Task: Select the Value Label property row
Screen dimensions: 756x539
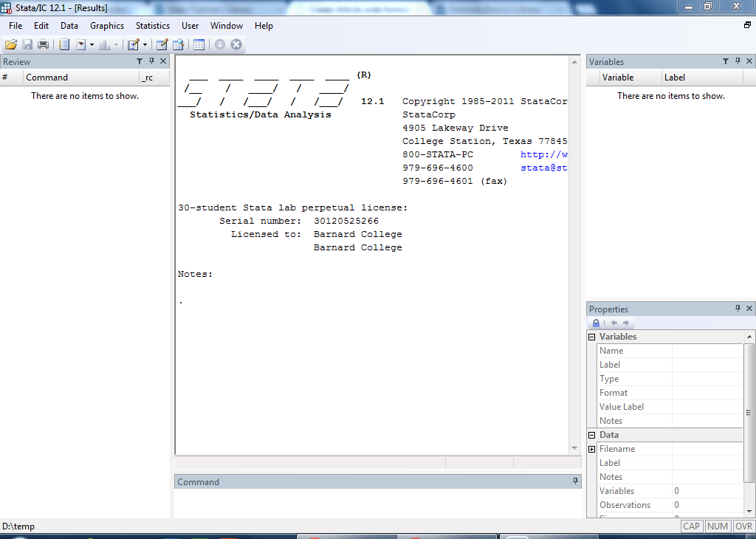Action: tap(670, 407)
